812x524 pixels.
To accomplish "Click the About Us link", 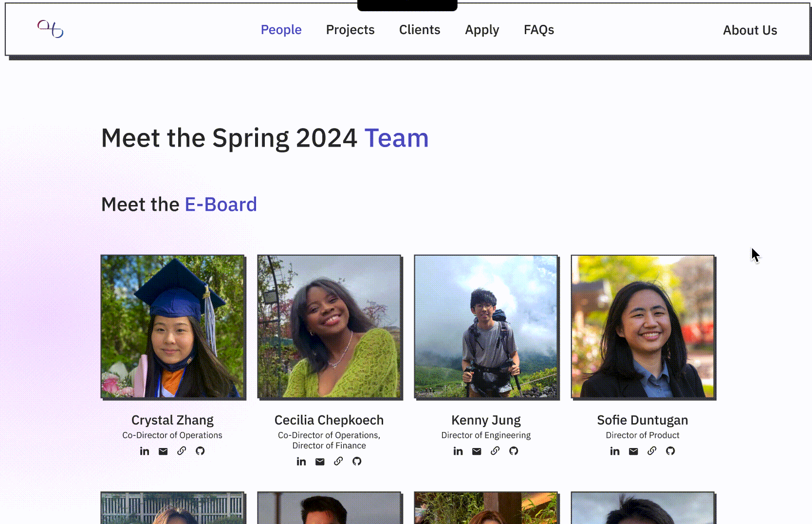I will click(750, 30).
